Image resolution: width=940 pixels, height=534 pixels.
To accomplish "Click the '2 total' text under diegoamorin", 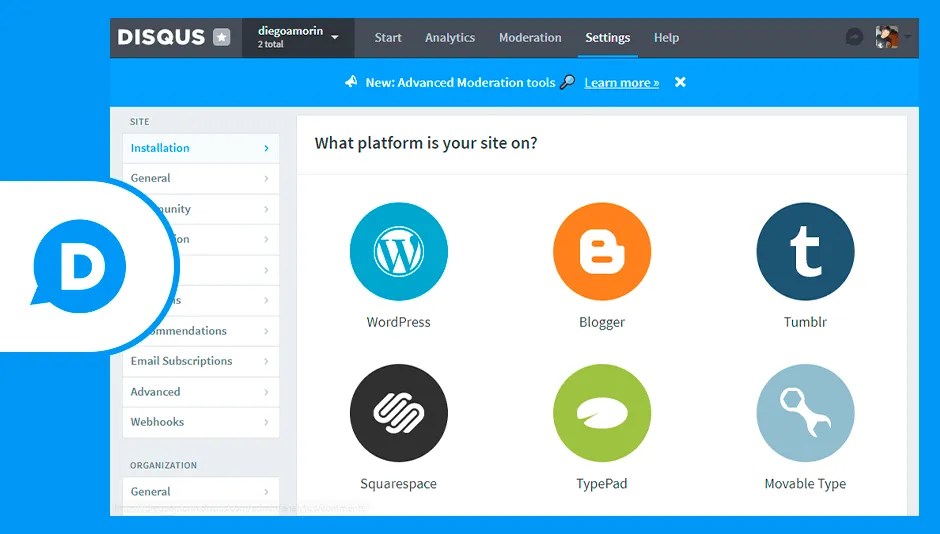I will 271,44.
